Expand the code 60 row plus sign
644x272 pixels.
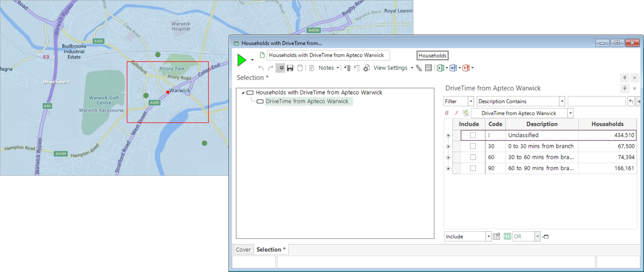(448, 157)
